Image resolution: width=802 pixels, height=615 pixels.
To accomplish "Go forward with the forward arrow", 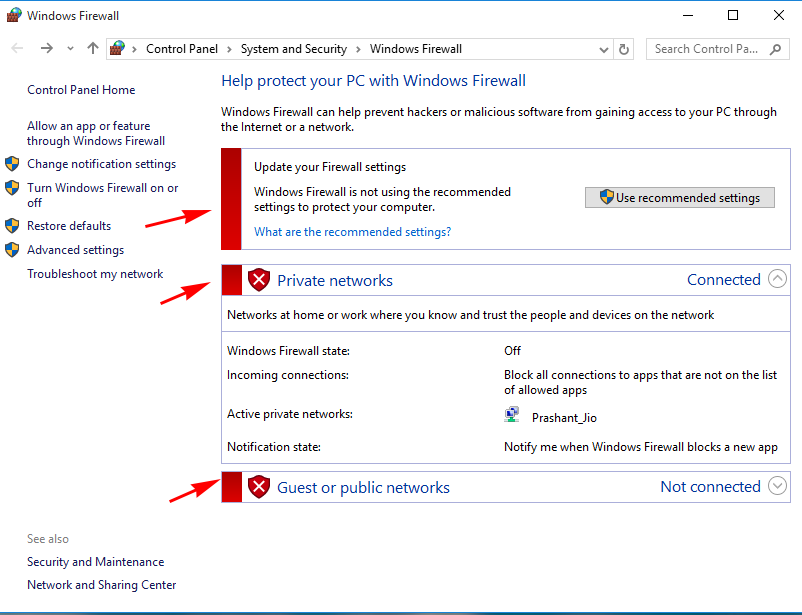I will click(x=47, y=49).
